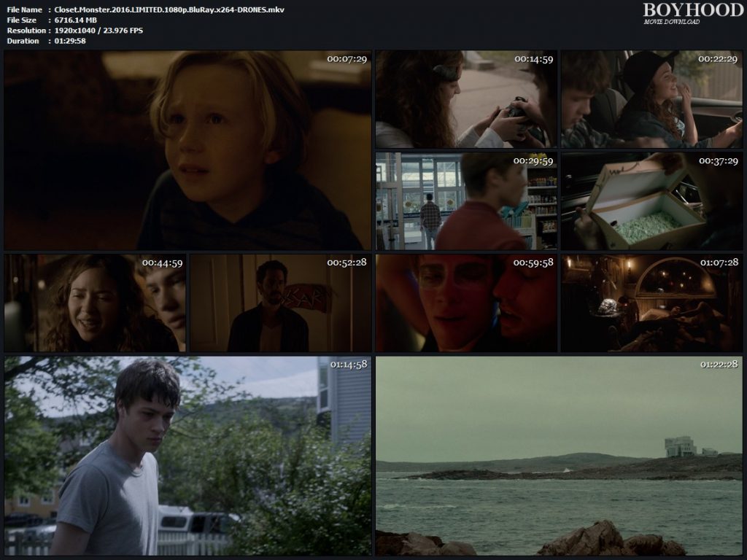Select the 00:59:58 thumbnail of two faces close together
The height and width of the screenshot is (560, 747).
[465, 303]
